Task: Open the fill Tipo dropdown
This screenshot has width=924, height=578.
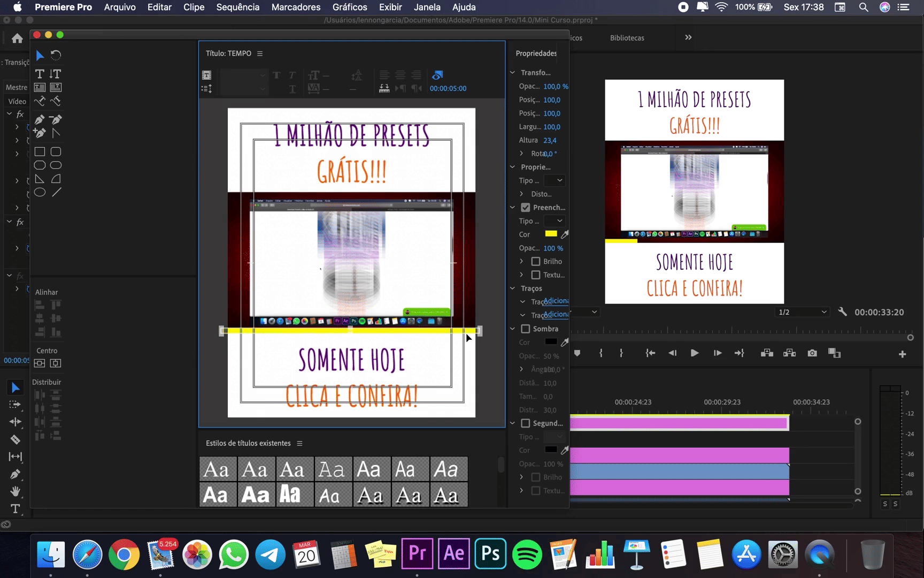Action: 554,221
